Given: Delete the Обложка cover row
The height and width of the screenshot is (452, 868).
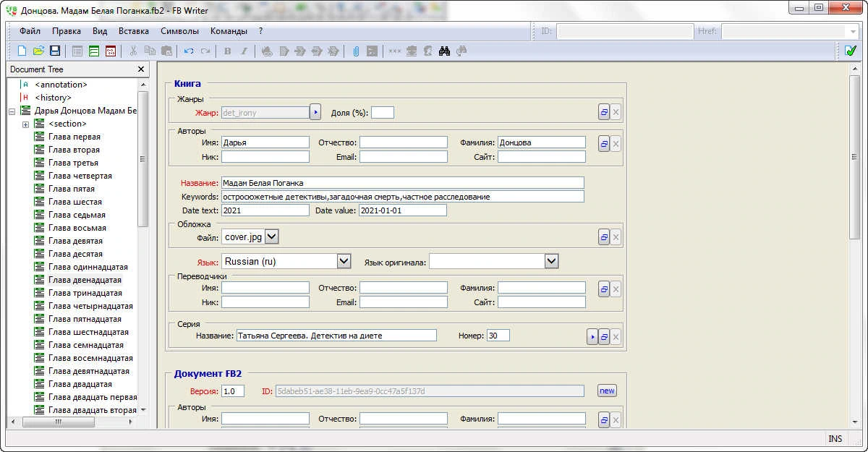Looking at the screenshot, I should pyautogui.click(x=616, y=237).
